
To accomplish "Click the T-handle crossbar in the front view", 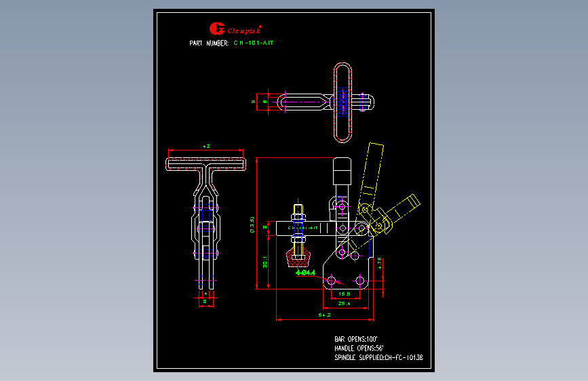I will point(206,164).
